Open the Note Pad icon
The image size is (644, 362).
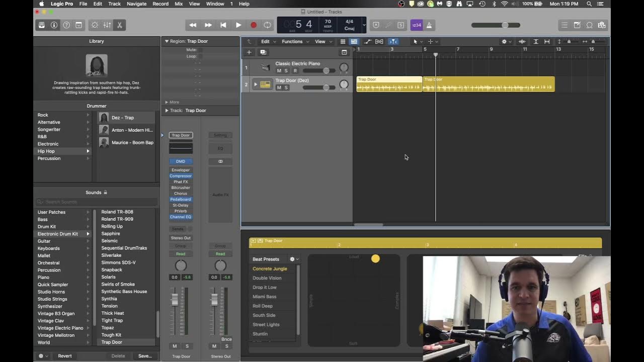577,25
